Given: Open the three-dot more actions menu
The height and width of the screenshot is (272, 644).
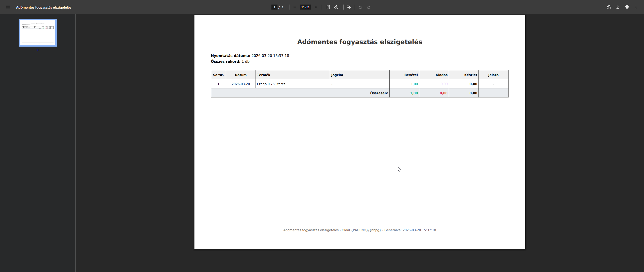Looking at the screenshot, I should (x=636, y=7).
